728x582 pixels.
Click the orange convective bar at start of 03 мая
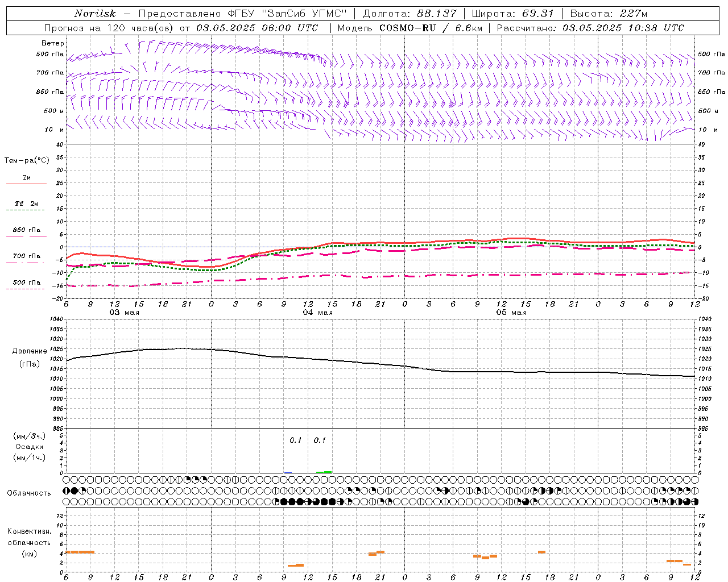click(x=80, y=552)
